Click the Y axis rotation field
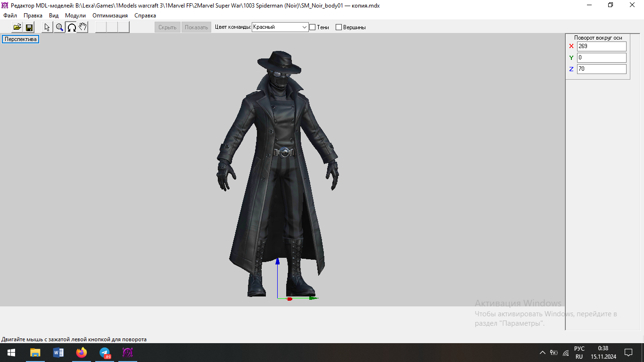 [x=602, y=58]
